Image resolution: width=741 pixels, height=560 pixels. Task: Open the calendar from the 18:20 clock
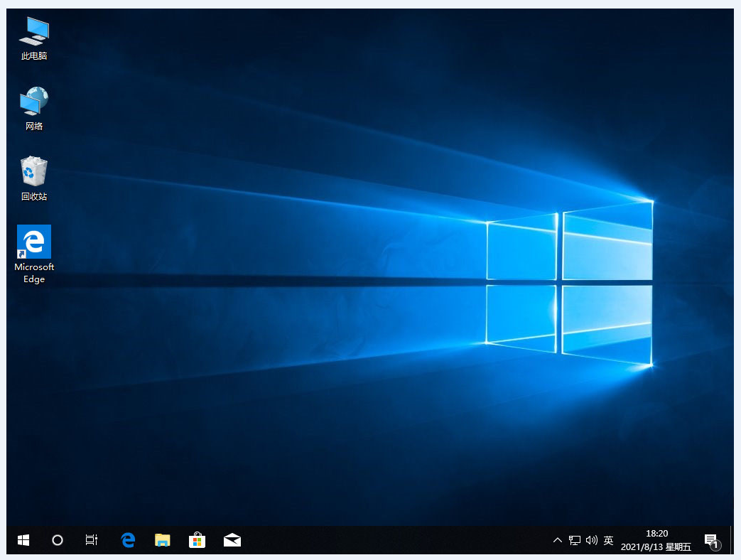click(656, 540)
